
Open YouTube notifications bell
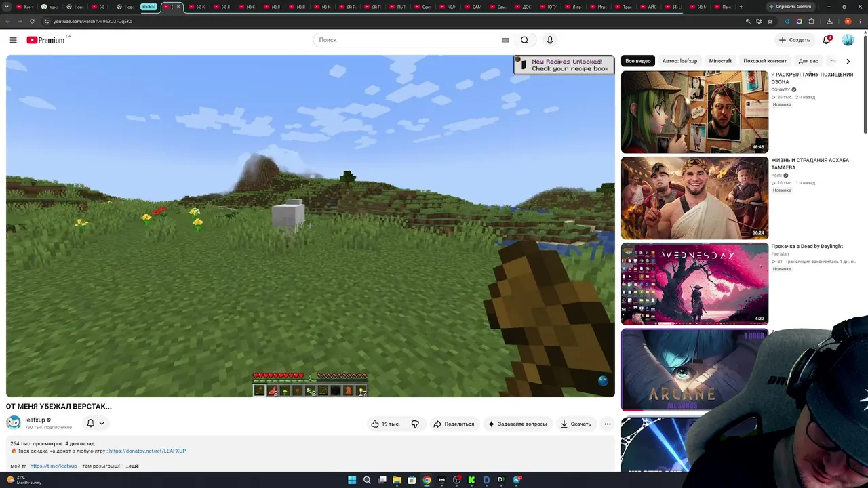coord(827,40)
